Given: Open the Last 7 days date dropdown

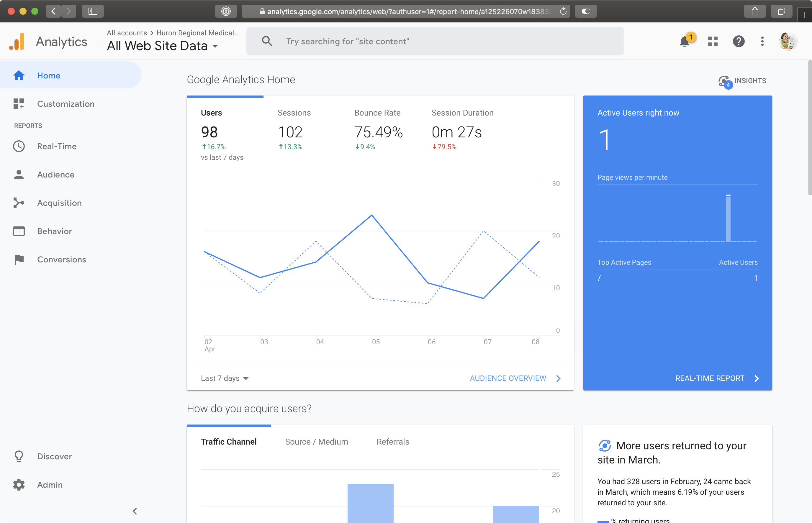Looking at the screenshot, I should [x=225, y=378].
